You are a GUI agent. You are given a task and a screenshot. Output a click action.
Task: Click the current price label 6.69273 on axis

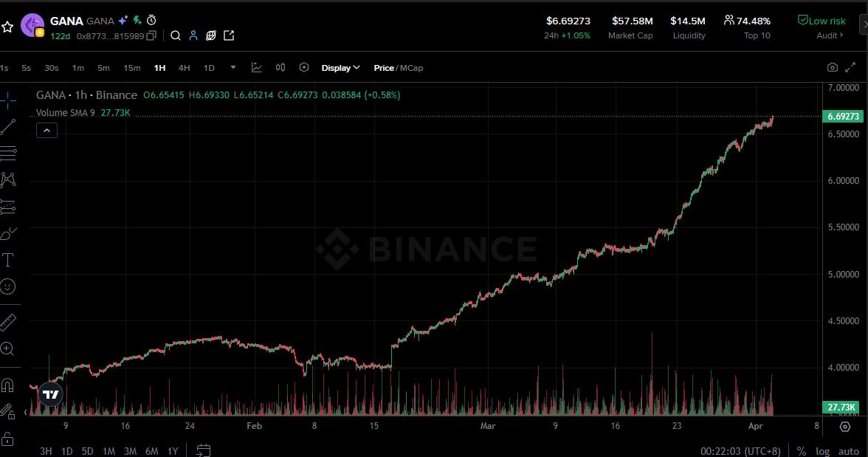coord(843,117)
